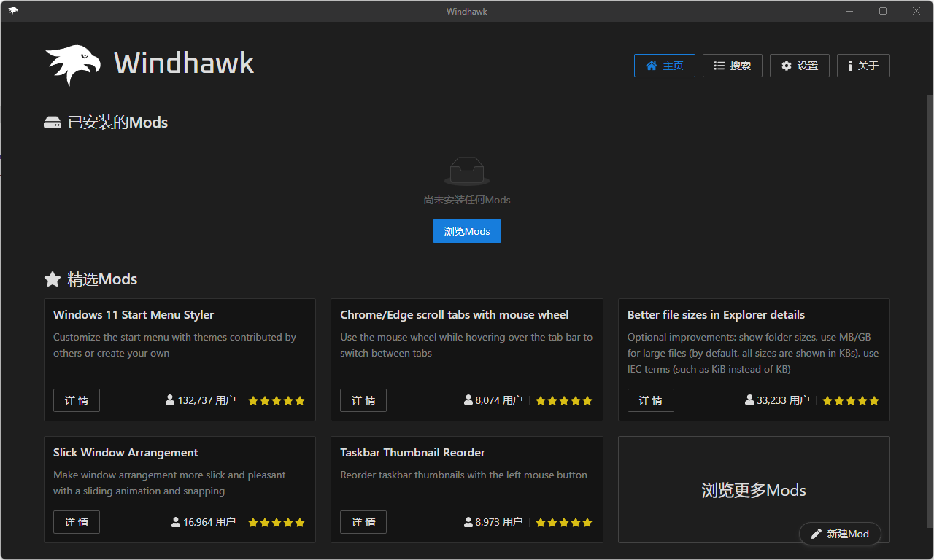Click user icon next to 16,964 用户
Image resolution: width=934 pixels, height=560 pixels.
pyautogui.click(x=176, y=522)
